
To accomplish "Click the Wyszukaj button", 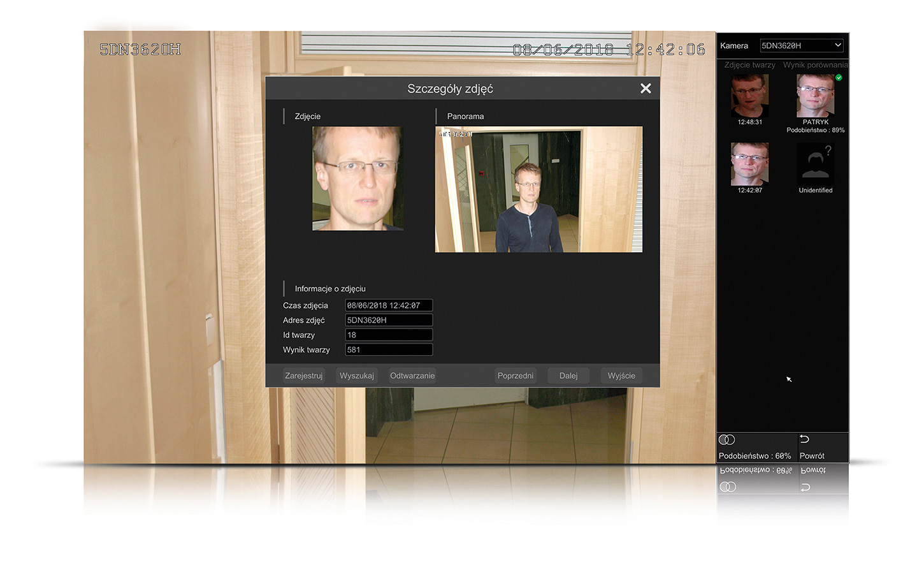I will pos(357,376).
